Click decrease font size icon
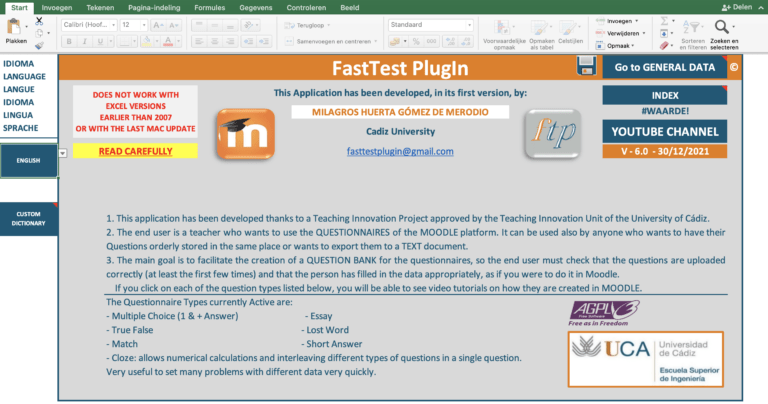 (x=173, y=25)
